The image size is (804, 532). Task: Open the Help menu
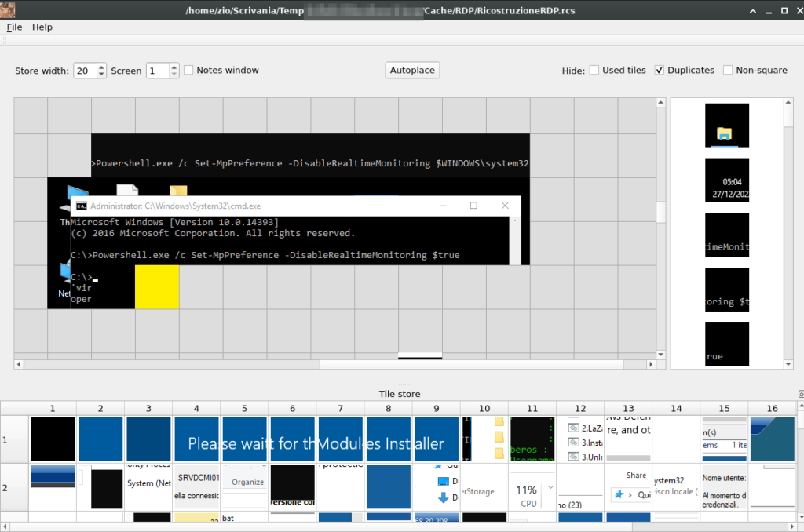tap(42, 27)
